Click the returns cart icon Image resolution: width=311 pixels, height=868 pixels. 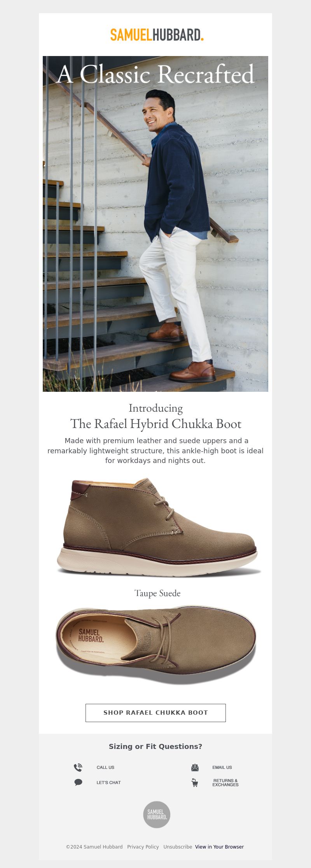pos(195,782)
